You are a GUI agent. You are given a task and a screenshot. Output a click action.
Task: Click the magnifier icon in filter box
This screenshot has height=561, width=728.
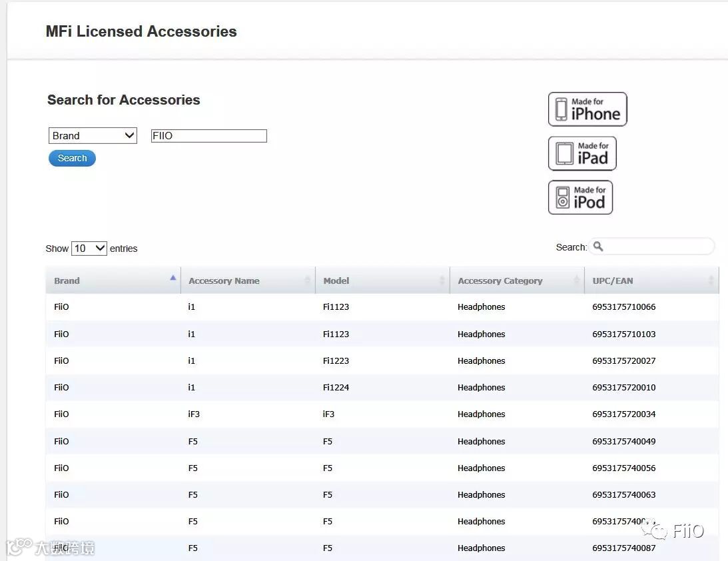[x=598, y=247]
